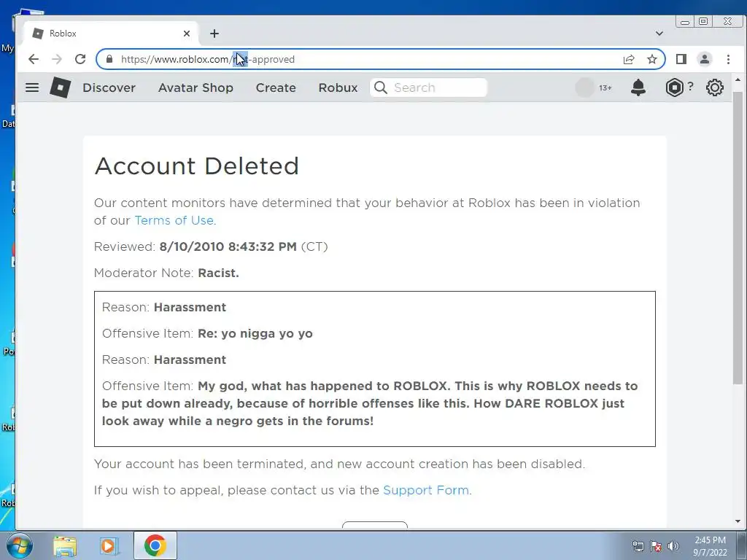Click the Roblox logo
The width and height of the screenshot is (747, 560).
[61, 87]
